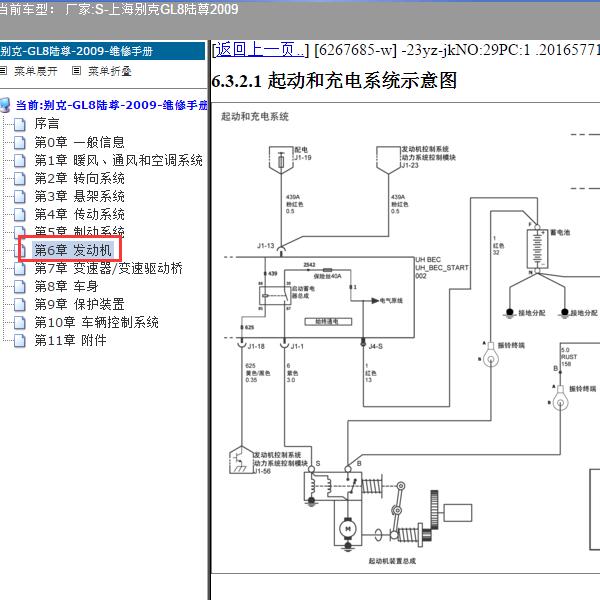The height and width of the screenshot is (600, 600).
Task: Click page icon beside 第7章
Action: 20,269
